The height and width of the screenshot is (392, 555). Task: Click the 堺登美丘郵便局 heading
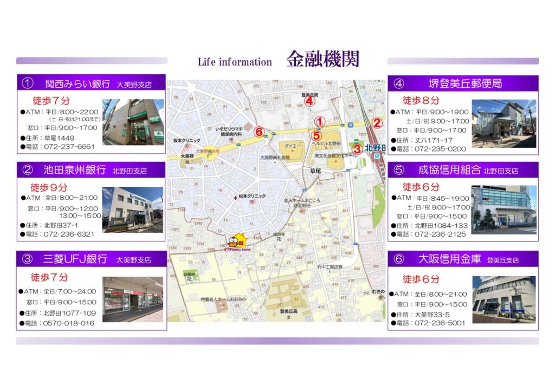tap(465, 84)
